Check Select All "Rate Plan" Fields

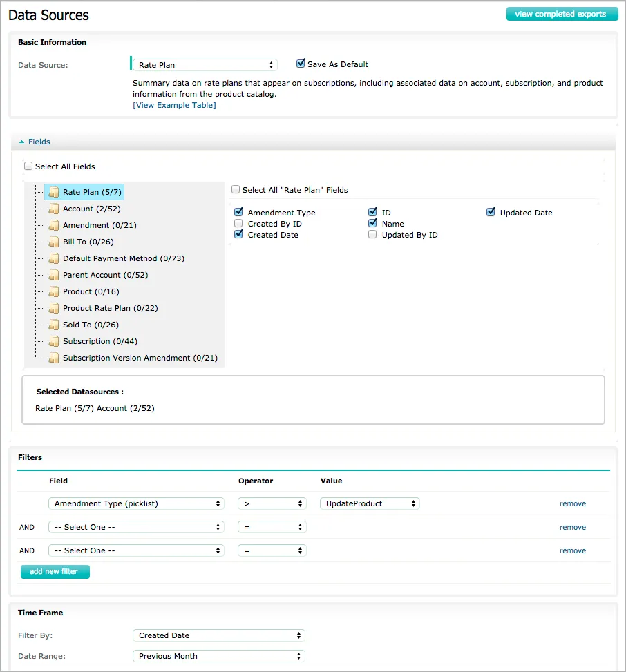(236, 189)
